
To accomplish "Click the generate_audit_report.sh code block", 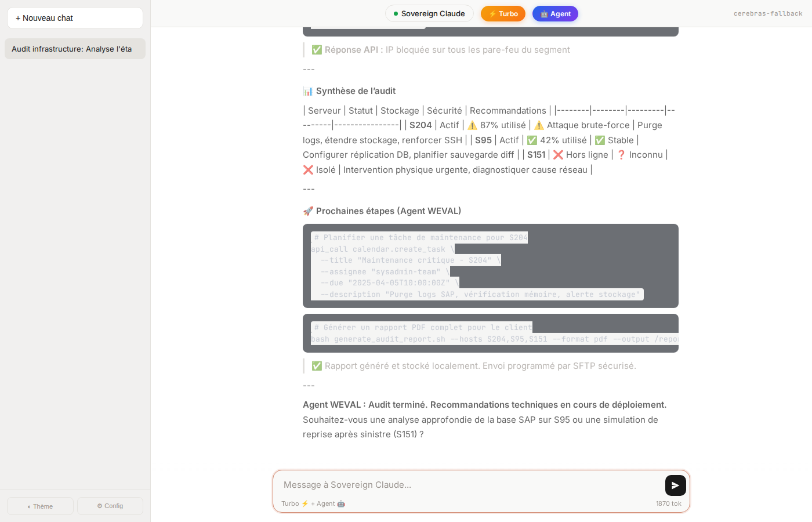I will point(490,333).
